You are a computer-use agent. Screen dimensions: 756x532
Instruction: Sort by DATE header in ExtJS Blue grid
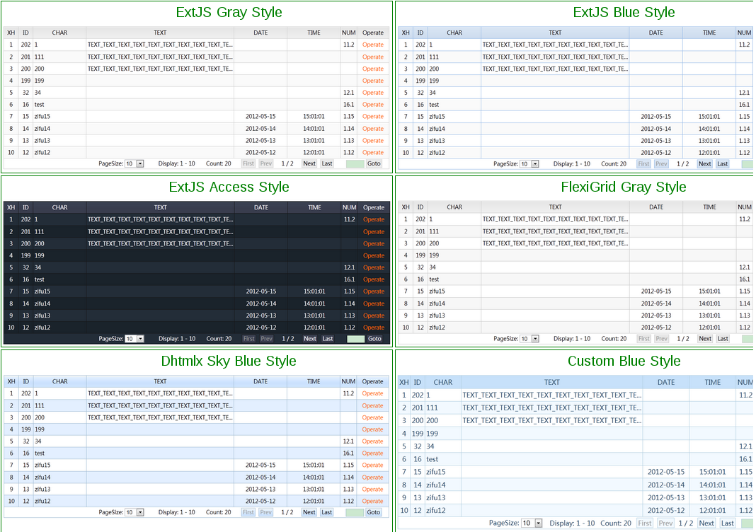click(x=655, y=33)
